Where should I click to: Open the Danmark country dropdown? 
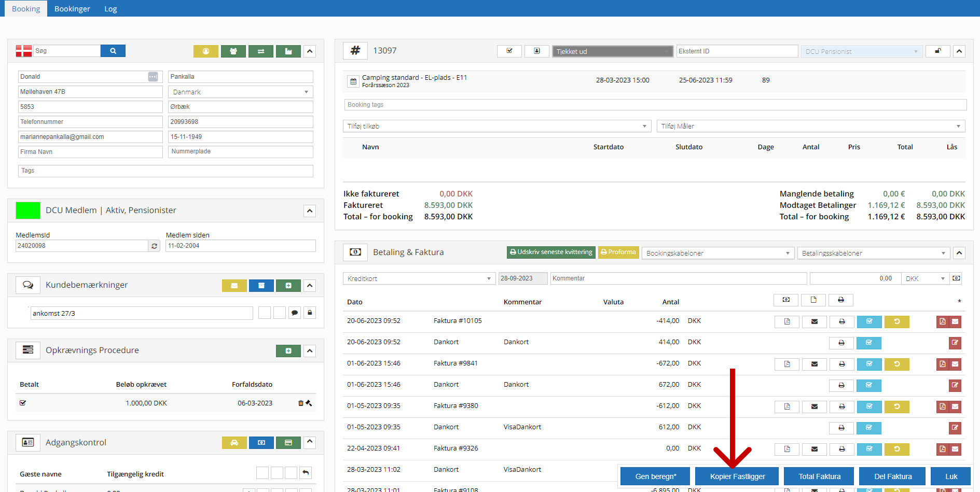pyautogui.click(x=241, y=92)
